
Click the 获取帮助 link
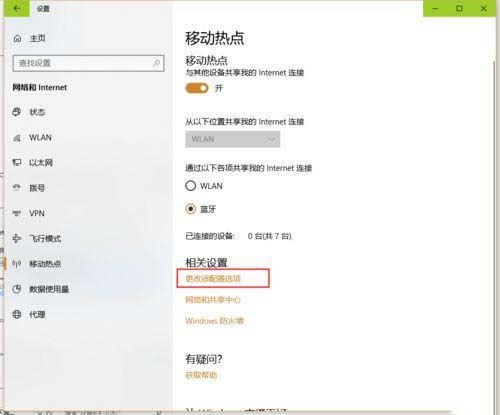(201, 375)
